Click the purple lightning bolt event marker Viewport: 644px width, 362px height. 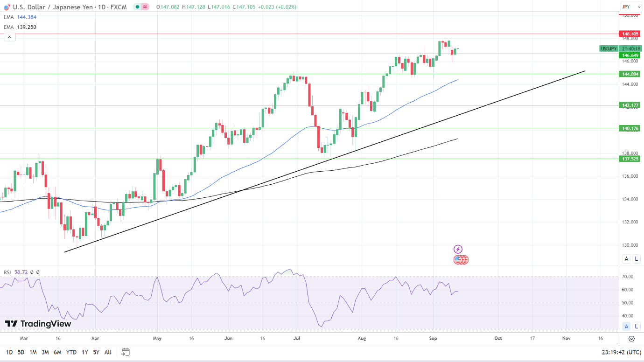(x=458, y=249)
